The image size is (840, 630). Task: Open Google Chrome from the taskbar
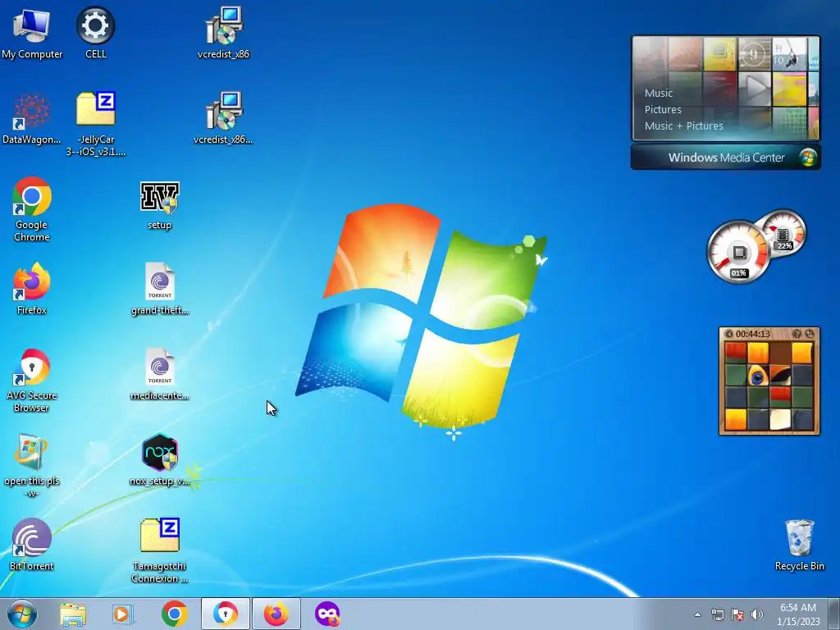[174, 614]
